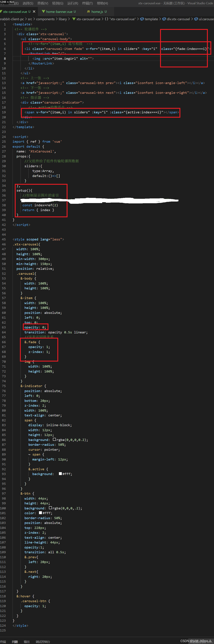
Task: Click the Vue icon on home-banner.vue tab
Action: [44, 11]
